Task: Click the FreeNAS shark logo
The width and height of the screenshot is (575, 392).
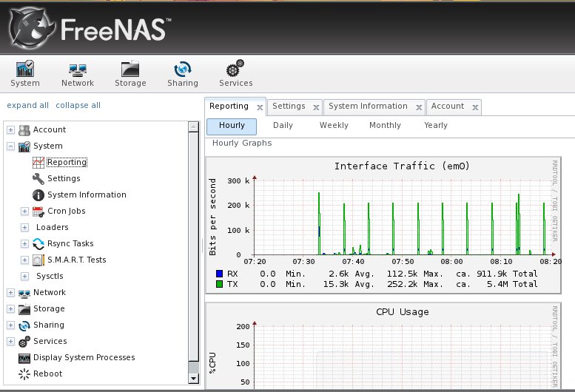Action: pos(32,28)
